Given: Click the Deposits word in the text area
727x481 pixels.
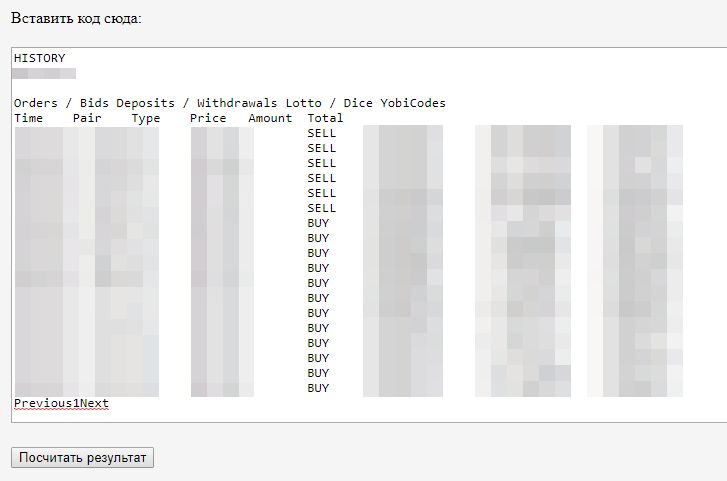Looking at the screenshot, I should tap(146, 103).
